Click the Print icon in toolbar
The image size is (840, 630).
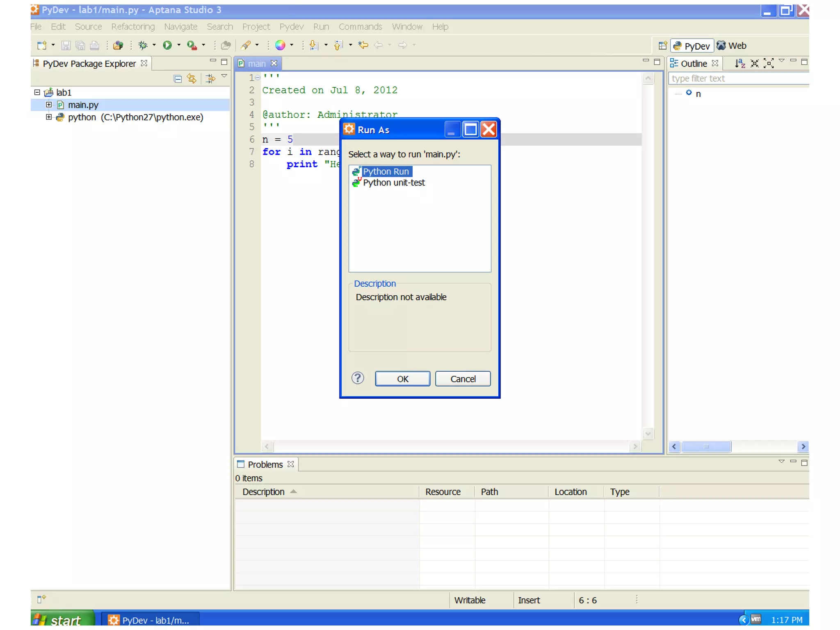pyautogui.click(x=94, y=45)
